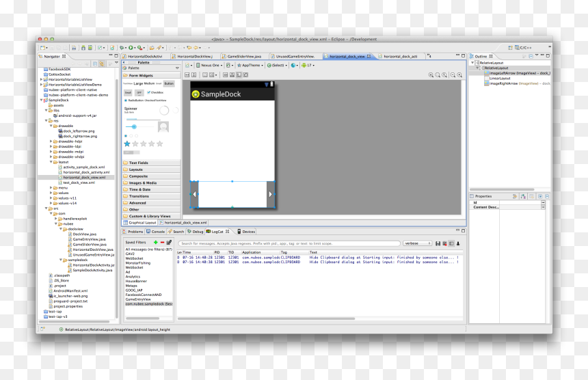Toggle saved filters view icon in LogCat
Image resolution: width=588 pixels, height=380 pixels.
451,243
